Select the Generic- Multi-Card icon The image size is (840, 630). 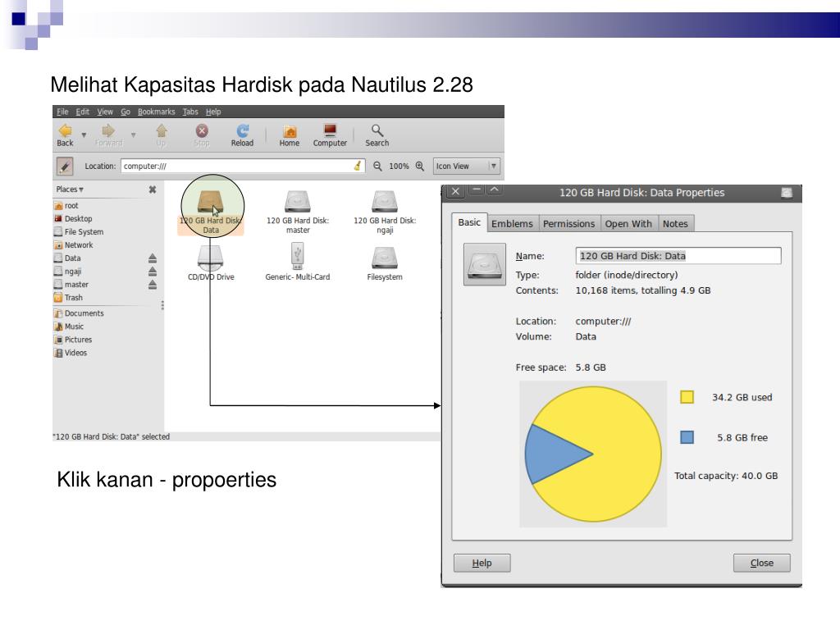click(298, 262)
